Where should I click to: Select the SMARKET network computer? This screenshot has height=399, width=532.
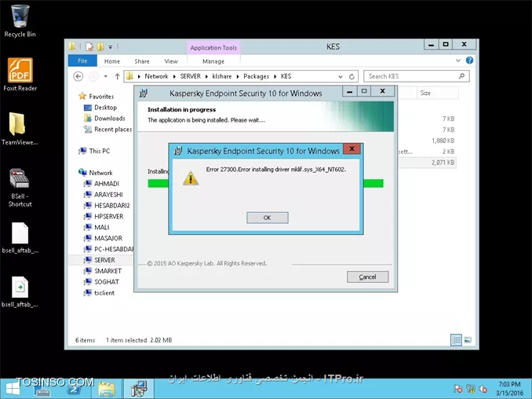103,271
